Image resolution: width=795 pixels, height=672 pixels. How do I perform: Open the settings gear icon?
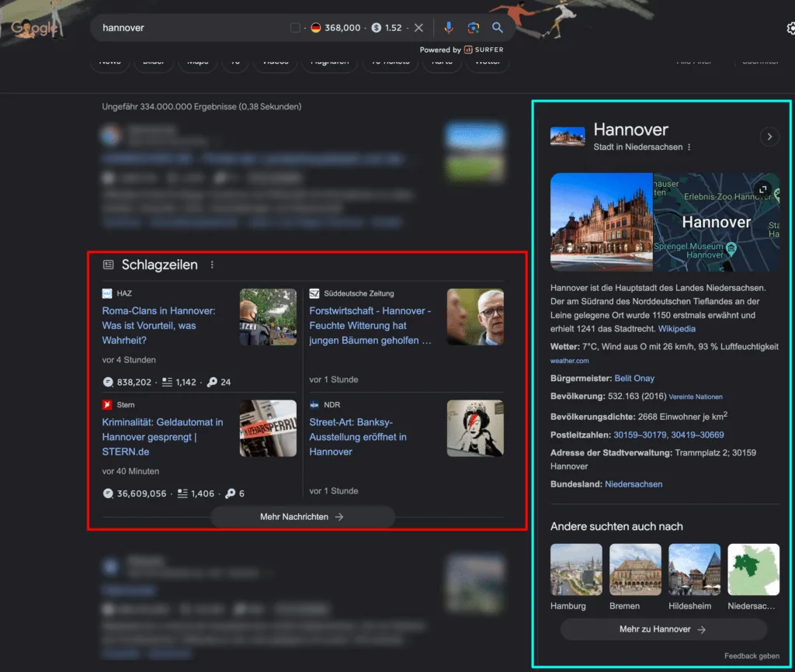point(790,29)
